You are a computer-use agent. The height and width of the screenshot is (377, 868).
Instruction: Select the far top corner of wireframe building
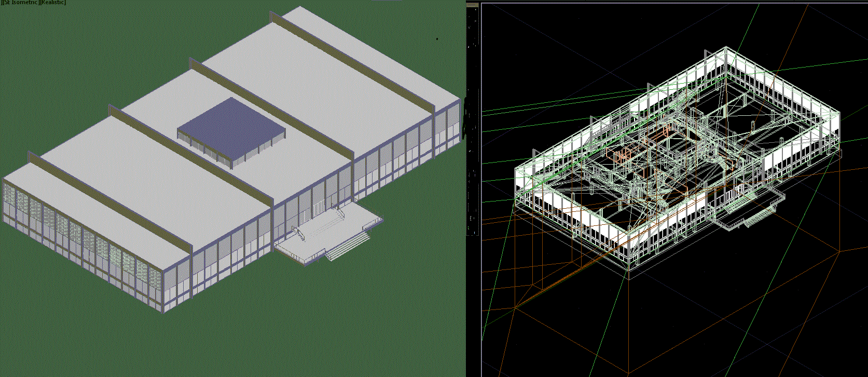(725, 48)
